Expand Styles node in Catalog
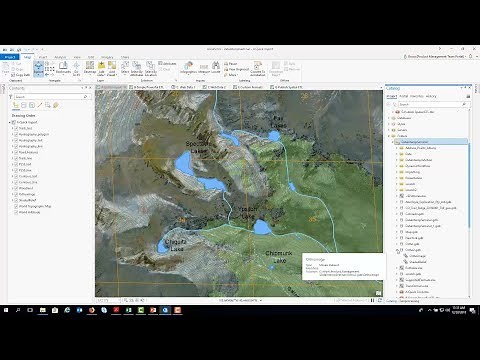480x360 pixels. [389, 124]
